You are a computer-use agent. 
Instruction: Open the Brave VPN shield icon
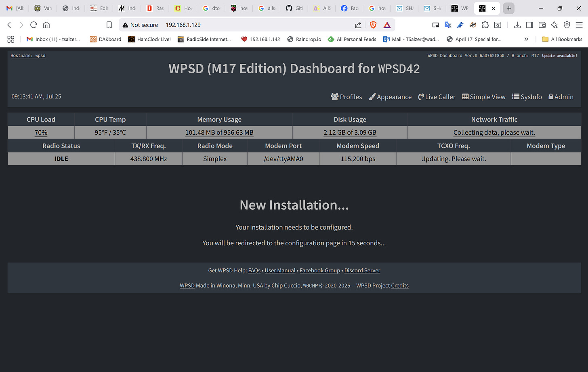567,25
